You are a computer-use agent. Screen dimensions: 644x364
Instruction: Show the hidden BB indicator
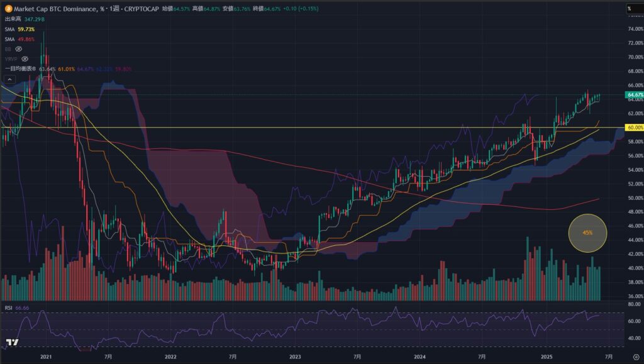[18, 49]
